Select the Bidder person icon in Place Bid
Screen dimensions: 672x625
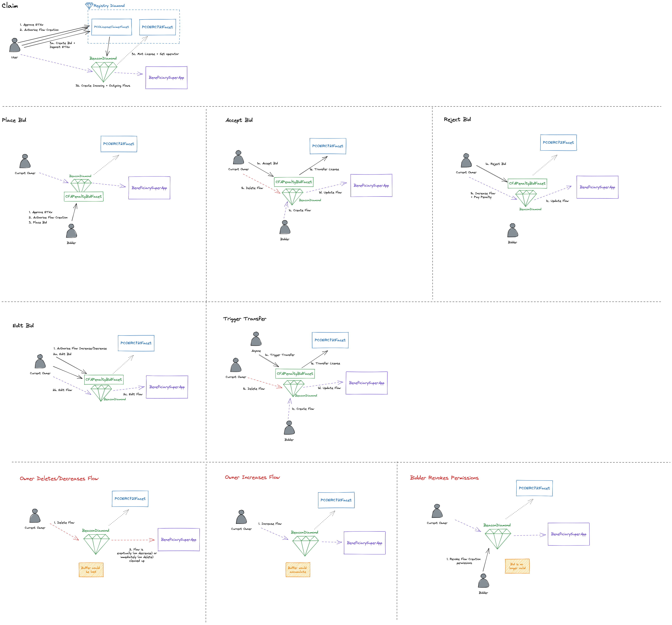coord(72,231)
